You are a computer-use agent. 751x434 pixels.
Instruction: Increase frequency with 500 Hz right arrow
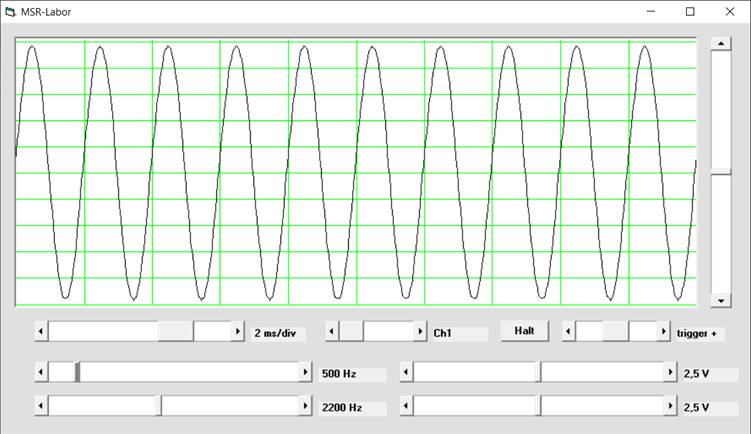click(x=305, y=372)
